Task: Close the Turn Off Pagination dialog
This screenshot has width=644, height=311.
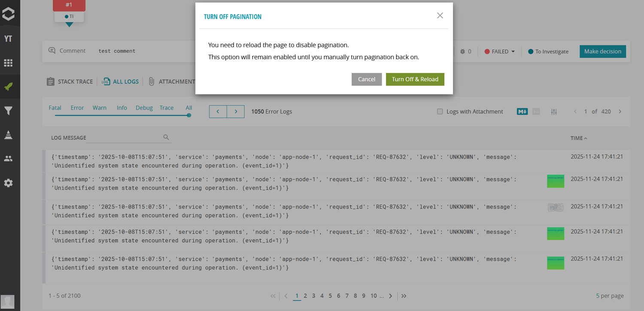Action: 440,15
